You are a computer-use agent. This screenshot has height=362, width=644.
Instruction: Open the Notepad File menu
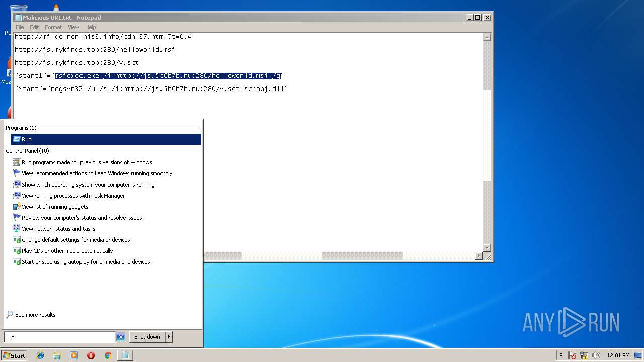click(x=20, y=27)
